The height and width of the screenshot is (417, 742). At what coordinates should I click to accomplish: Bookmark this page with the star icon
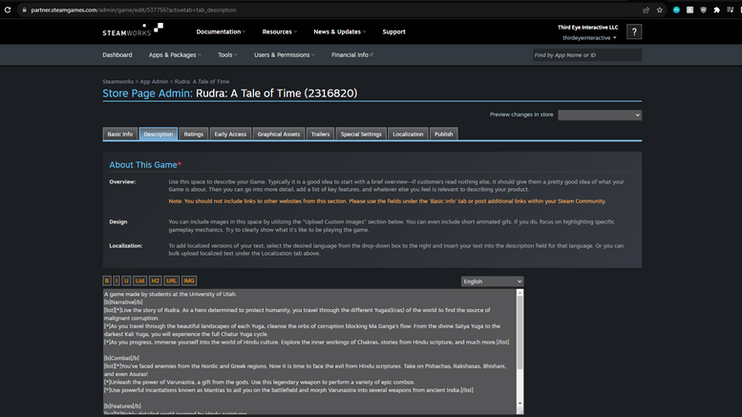pos(660,10)
